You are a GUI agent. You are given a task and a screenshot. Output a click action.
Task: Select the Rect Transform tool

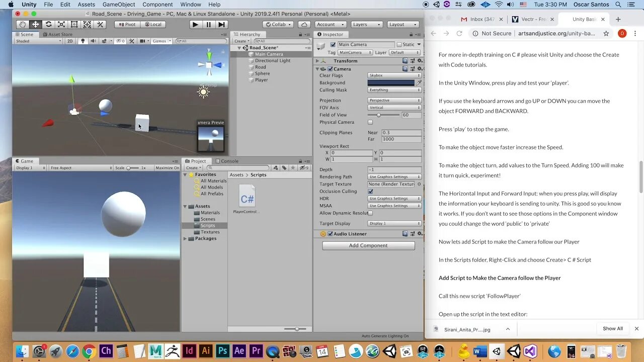74,24
